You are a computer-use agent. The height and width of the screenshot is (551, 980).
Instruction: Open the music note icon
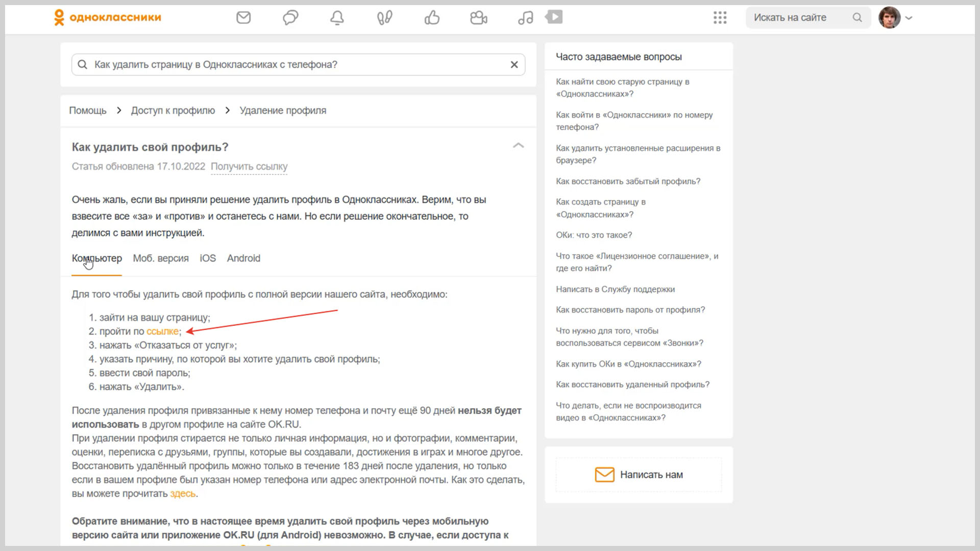coord(525,18)
